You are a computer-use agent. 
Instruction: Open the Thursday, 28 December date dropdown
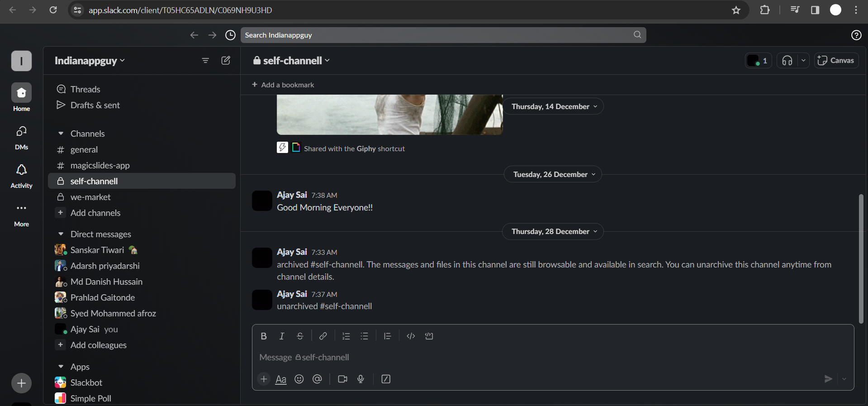pyautogui.click(x=553, y=231)
